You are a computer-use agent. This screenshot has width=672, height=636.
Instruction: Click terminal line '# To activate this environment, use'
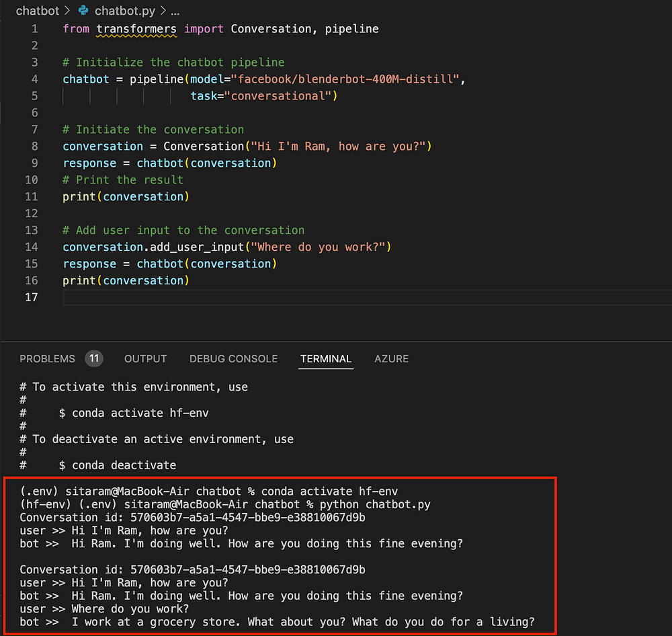pyautogui.click(x=134, y=387)
